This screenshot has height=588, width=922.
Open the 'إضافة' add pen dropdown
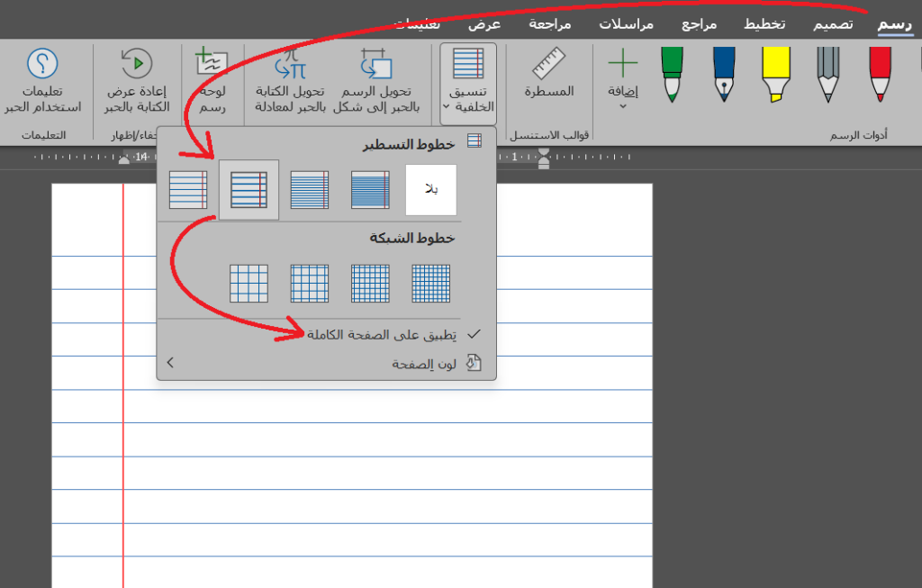click(x=622, y=79)
